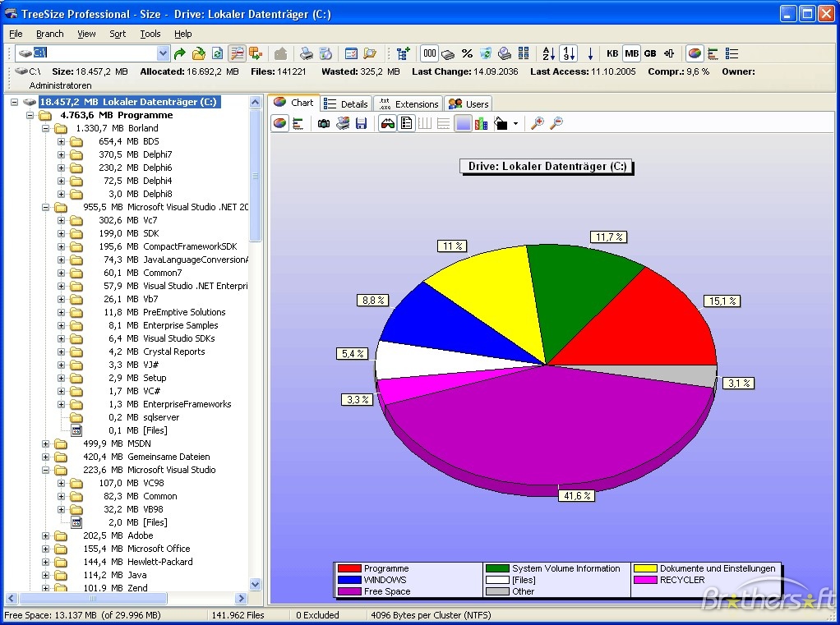Switch size units to KB
Image resolution: width=840 pixels, height=625 pixels.
point(612,53)
